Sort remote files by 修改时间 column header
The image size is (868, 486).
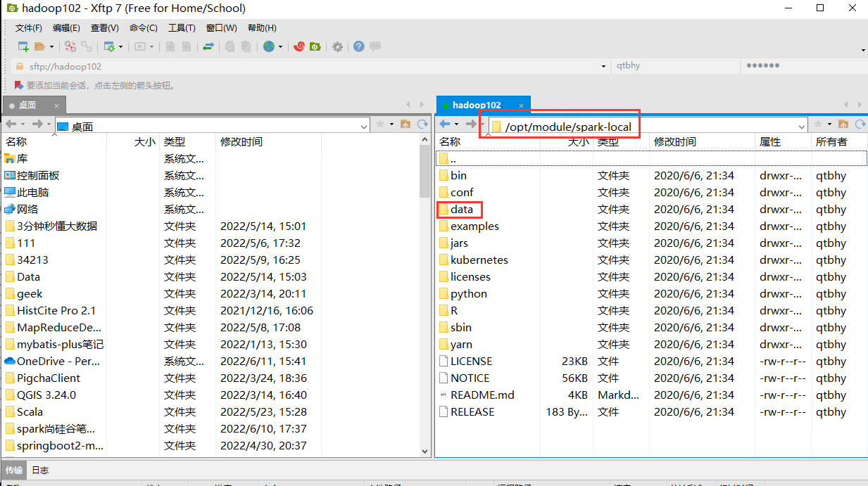point(702,141)
